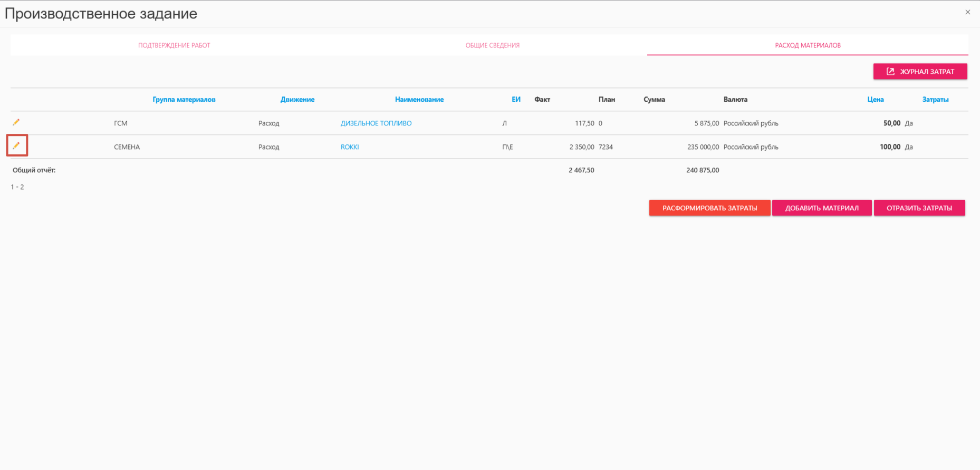The height and width of the screenshot is (470, 980).
Task: Open the Журнал затрат cost journal
Action: coord(920,72)
